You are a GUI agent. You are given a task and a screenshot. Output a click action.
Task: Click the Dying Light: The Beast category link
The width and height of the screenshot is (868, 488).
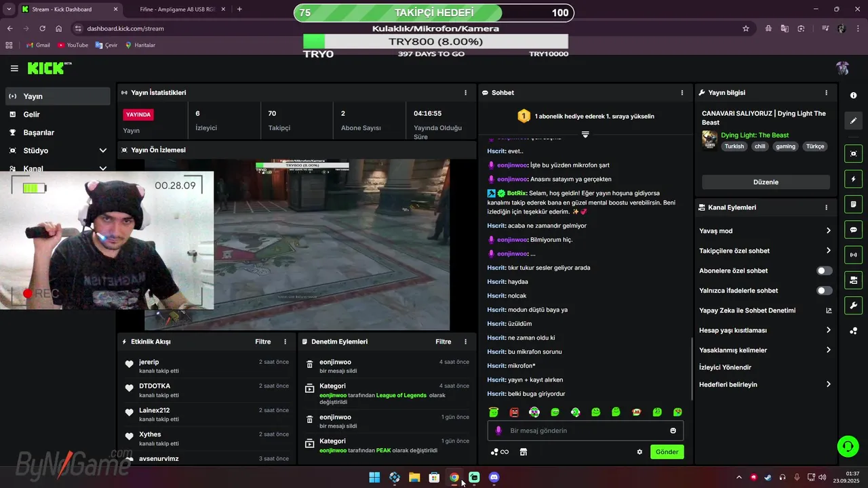click(x=755, y=136)
